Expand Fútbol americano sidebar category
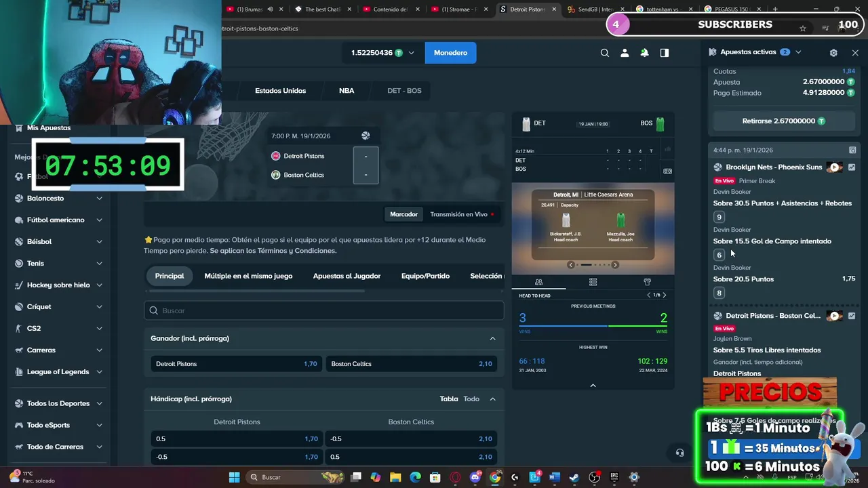 point(99,220)
